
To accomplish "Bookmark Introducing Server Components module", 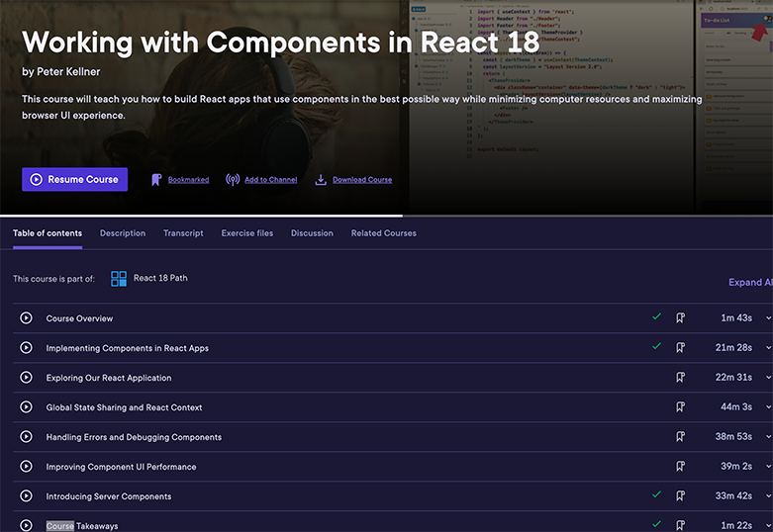I will [680, 495].
